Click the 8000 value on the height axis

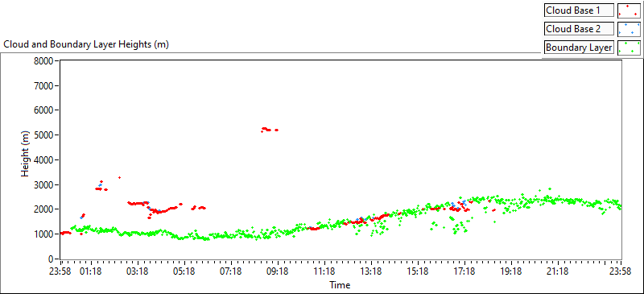(x=46, y=61)
